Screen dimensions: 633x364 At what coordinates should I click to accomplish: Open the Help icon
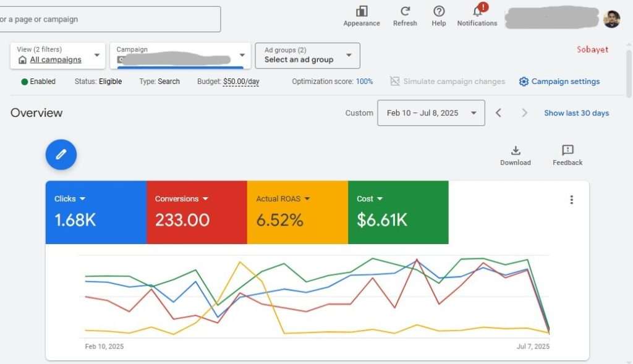click(x=439, y=12)
